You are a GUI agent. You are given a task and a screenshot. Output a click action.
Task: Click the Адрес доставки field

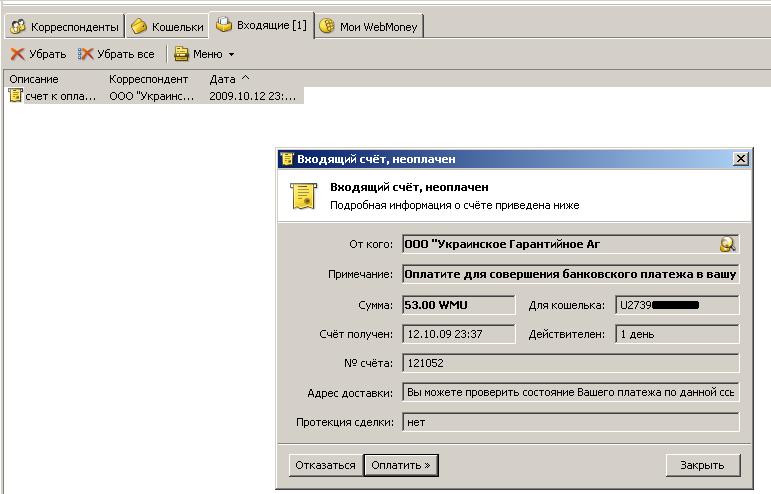click(570, 392)
